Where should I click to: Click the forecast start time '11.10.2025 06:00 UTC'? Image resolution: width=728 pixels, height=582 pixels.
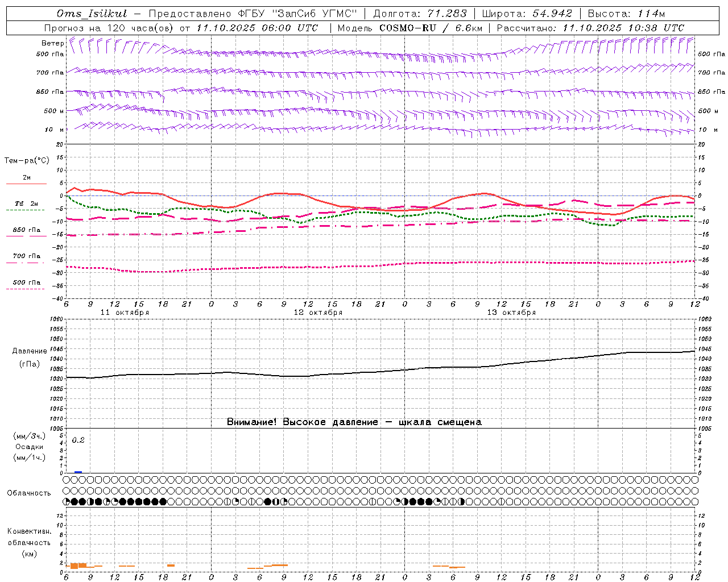[257, 28]
